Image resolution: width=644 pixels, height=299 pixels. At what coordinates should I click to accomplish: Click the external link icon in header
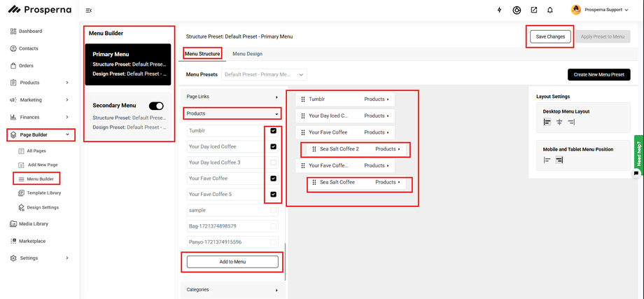pyautogui.click(x=534, y=11)
